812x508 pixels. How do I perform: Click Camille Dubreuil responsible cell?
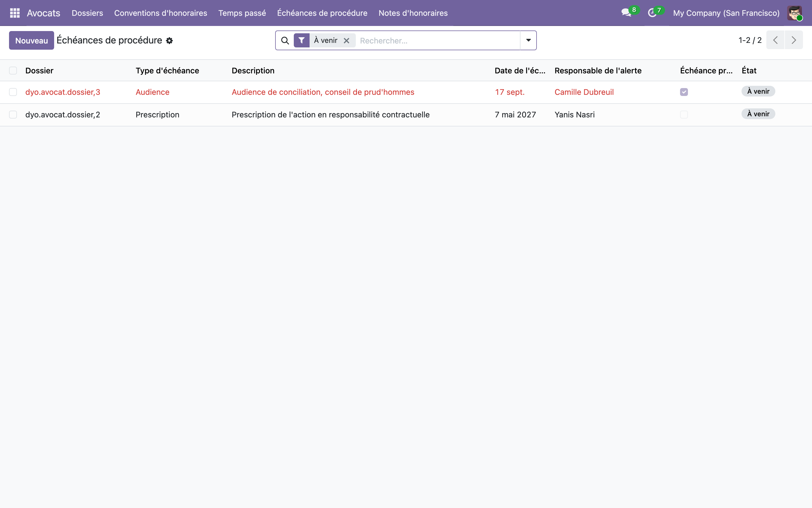[x=584, y=92]
